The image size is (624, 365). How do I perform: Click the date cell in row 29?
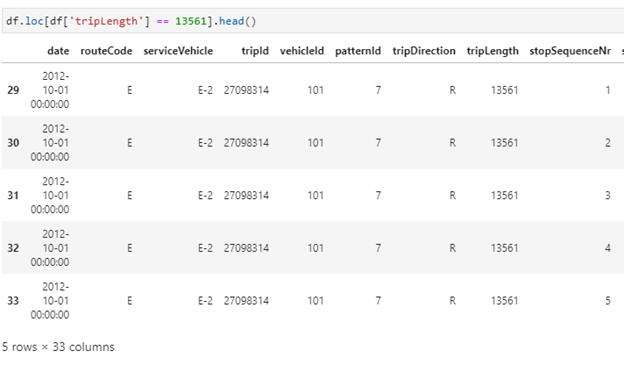click(50, 90)
